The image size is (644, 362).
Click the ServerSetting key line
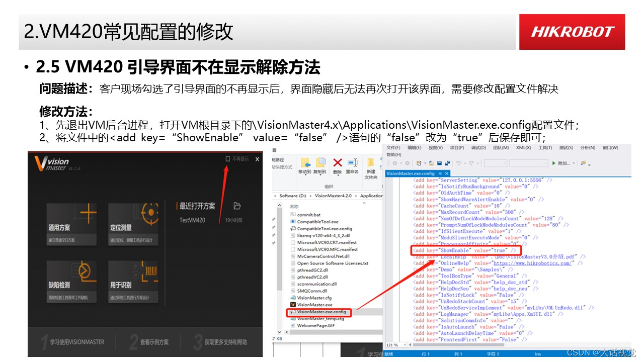tap(482, 180)
